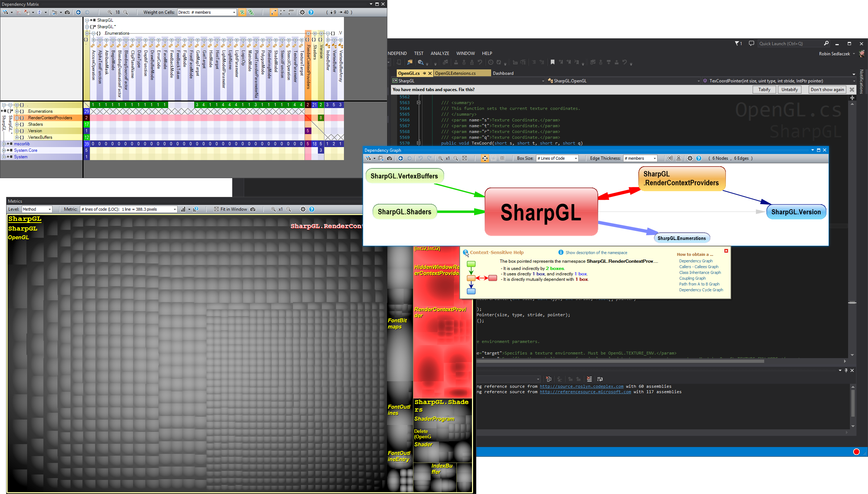This screenshot has width=868, height=494.
Task: Toggle the highlighted bind-rows-columns mode in Dependency Matrix
Action: pos(242,12)
